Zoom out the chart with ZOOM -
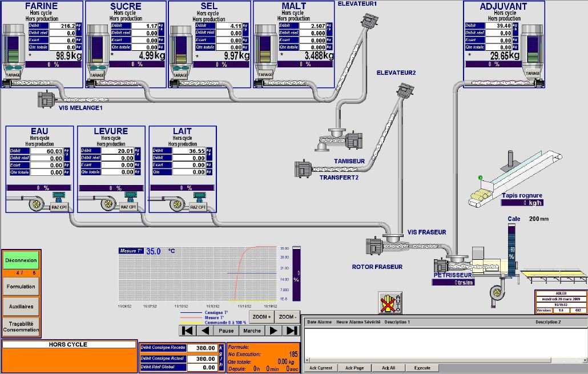588x374 pixels. coord(287,317)
